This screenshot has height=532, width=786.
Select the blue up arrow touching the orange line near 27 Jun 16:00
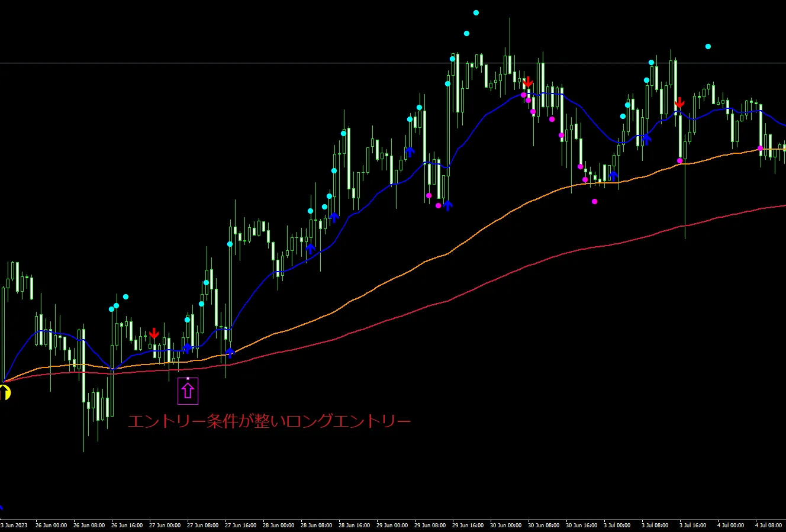[x=230, y=353]
